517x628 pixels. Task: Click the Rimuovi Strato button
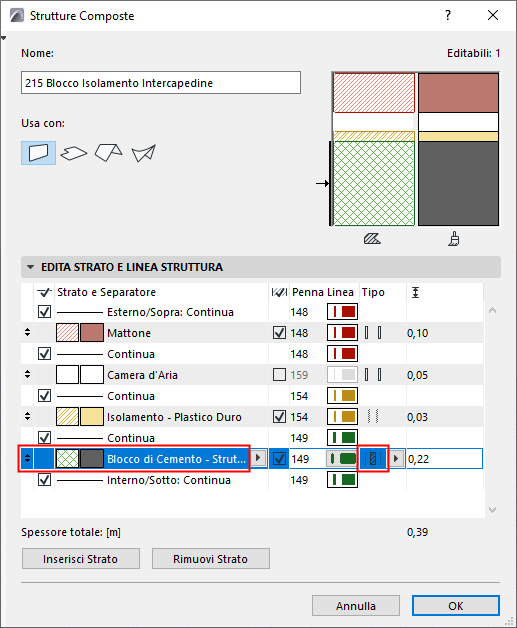pos(211,559)
